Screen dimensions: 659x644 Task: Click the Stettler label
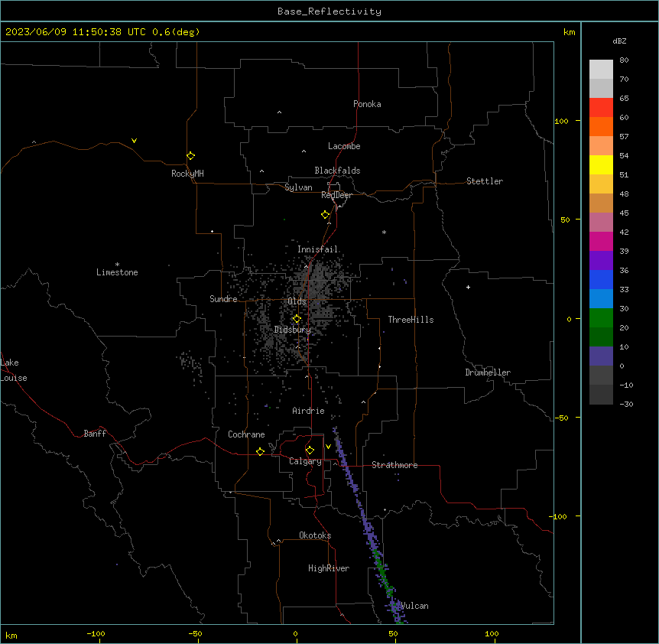(x=485, y=181)
